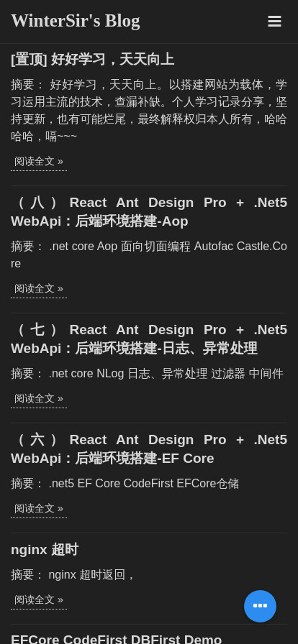Open post （八）后端环境搭建-Aop
Viewport: 298px width, 644px height.
click(149, 212)
